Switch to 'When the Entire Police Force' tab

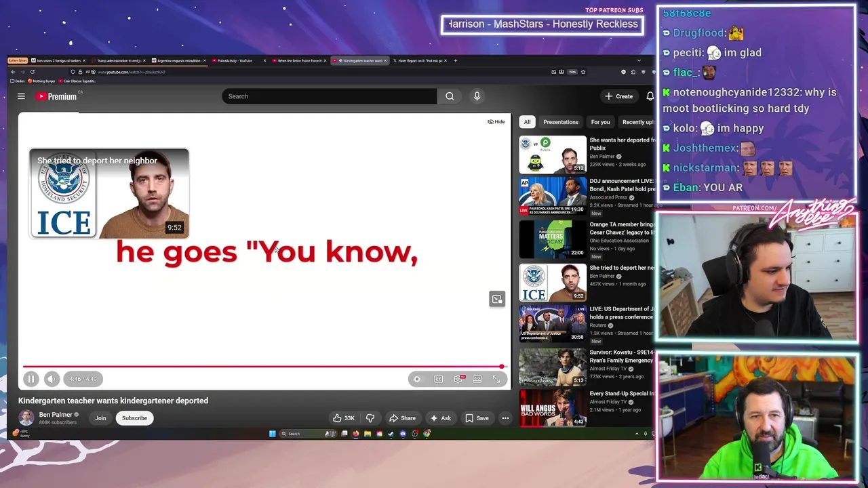(299, 61)
